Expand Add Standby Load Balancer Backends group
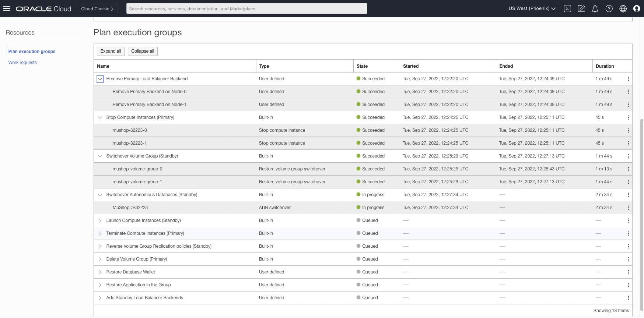The image size is (644, 318). (100, 298)
